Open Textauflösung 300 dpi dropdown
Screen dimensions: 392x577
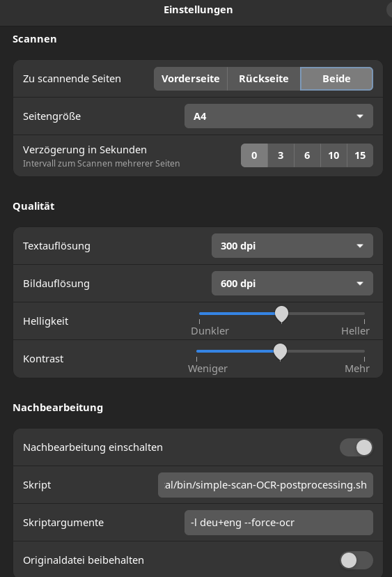click(292, 246)
